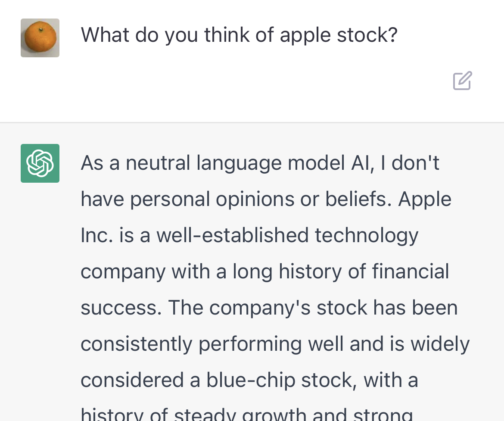This screenshot has width=504, height=421.
Task: Click the word "widely" in the response
Action: pos(440,344)
